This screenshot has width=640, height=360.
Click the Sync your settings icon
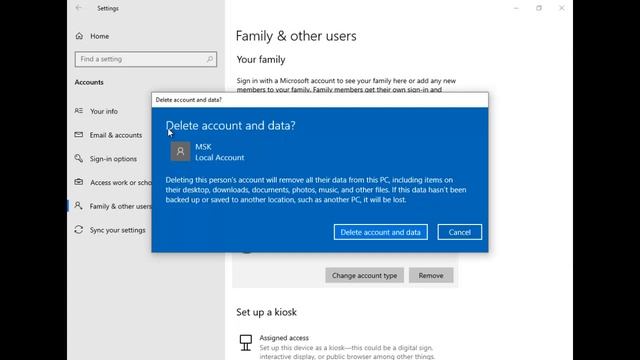pyautogui.click(x=79, y=230)
